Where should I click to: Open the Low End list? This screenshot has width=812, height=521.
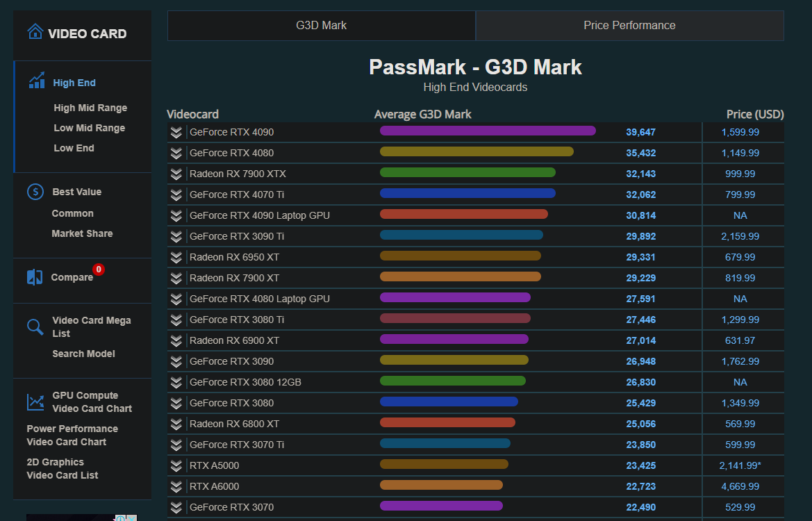point(74,148)
